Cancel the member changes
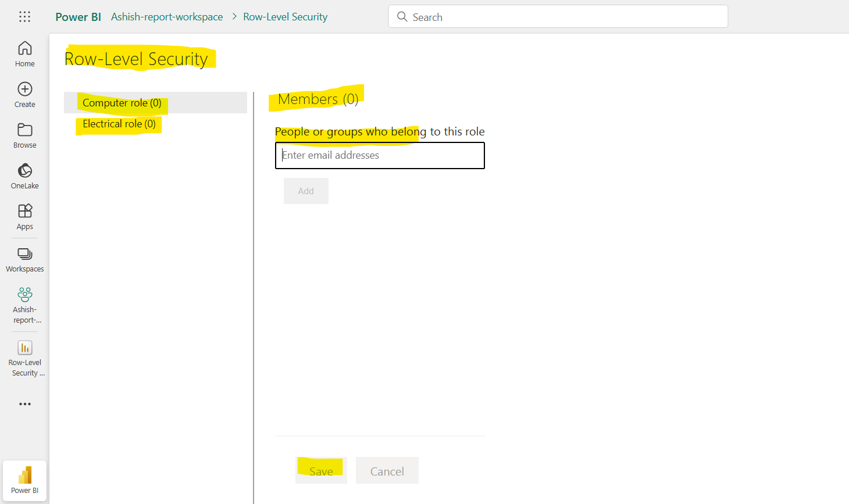 click(x=387, y=470)
